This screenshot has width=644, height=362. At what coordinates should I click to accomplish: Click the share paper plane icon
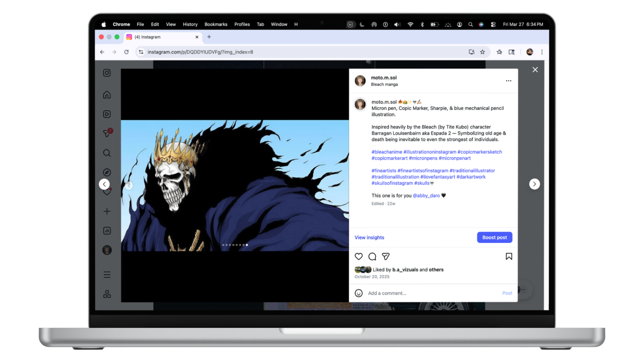[386, 256]
